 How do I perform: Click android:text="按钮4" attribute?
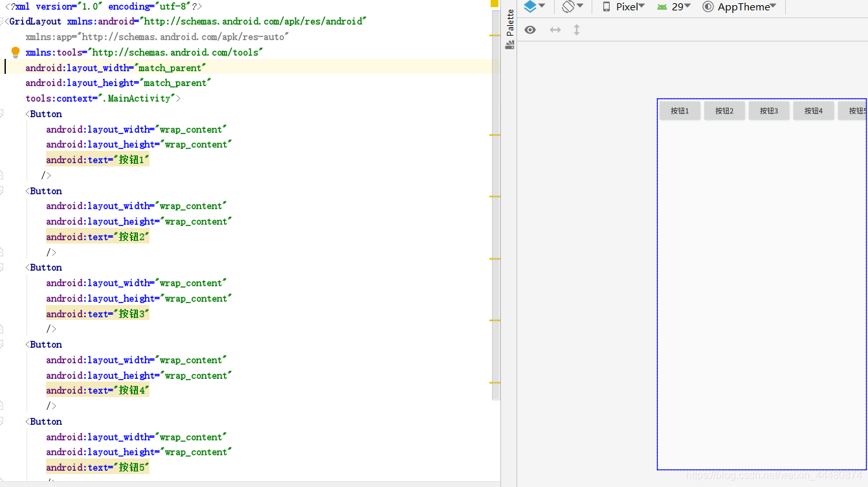point(98,391)
